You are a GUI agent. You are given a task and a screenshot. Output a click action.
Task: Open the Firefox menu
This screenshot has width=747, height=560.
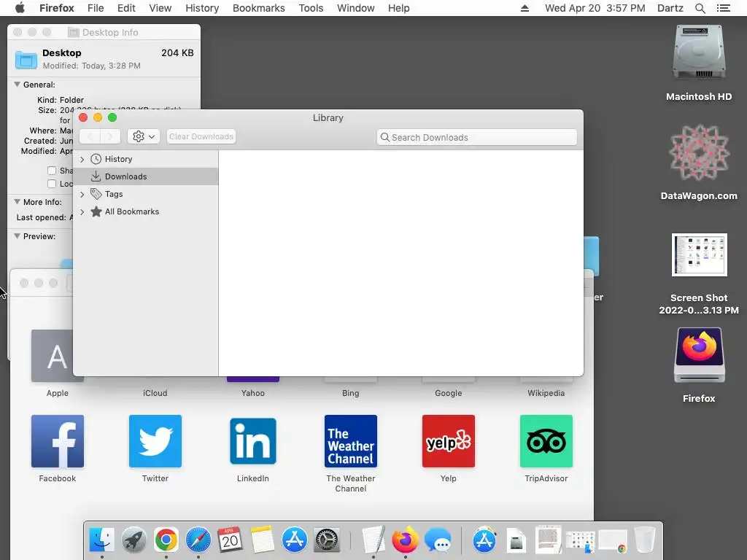(x=57, y=8)
